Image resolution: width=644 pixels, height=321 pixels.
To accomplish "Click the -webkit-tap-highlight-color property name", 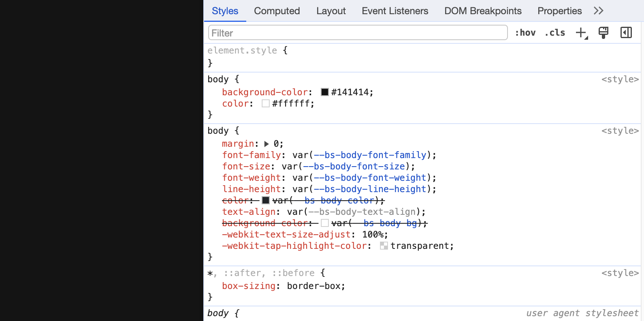I will (x=294, y=246).
